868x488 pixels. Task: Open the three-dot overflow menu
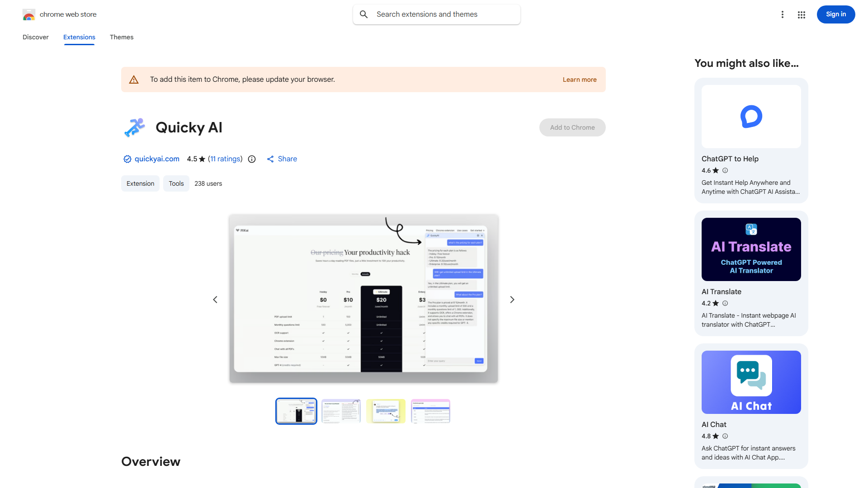point(783,14)
